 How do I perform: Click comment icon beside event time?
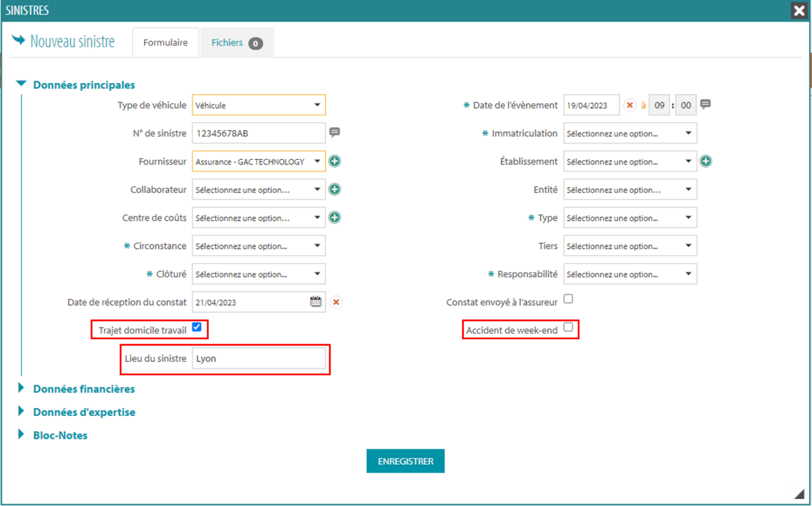point(705,105)
